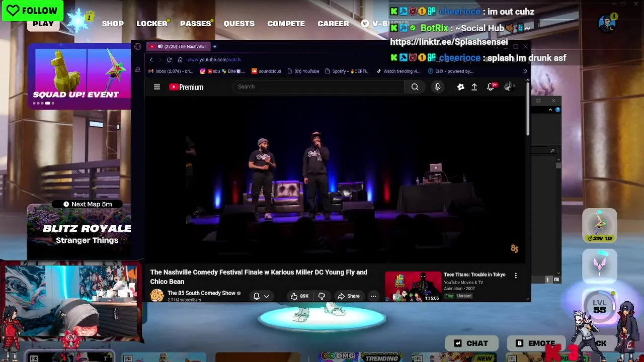Select the BLITZ ROYALE Stranger Things tile
644x362 pixels.
coord(79,232)
